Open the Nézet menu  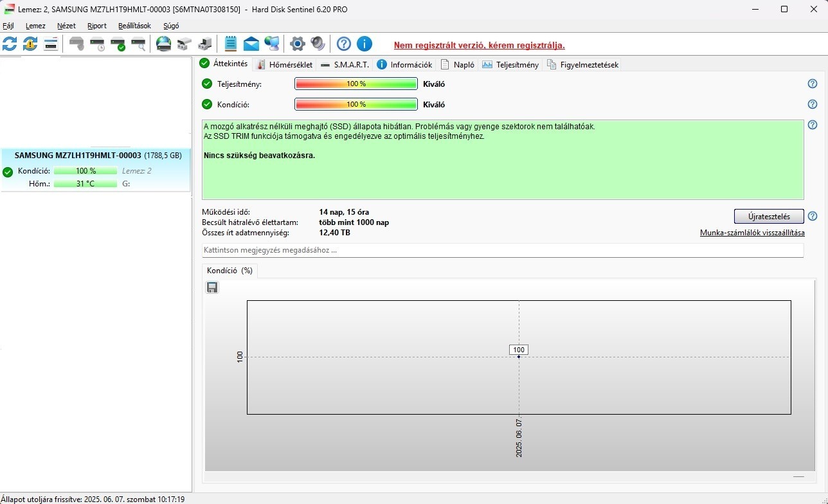(66, 26)
